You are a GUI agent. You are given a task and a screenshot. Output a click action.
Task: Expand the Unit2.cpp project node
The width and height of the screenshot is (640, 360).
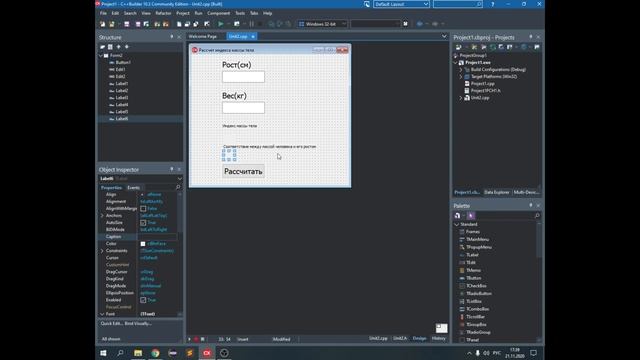point(461,98)
